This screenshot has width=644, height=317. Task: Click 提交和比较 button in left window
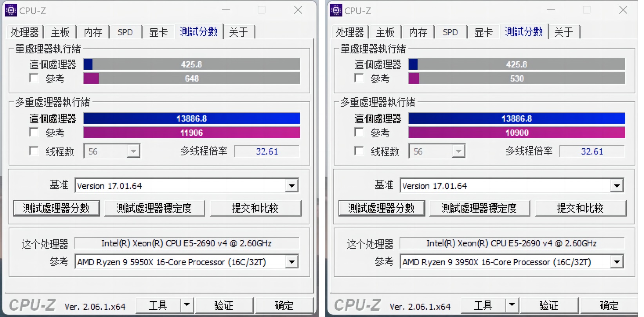255,208
